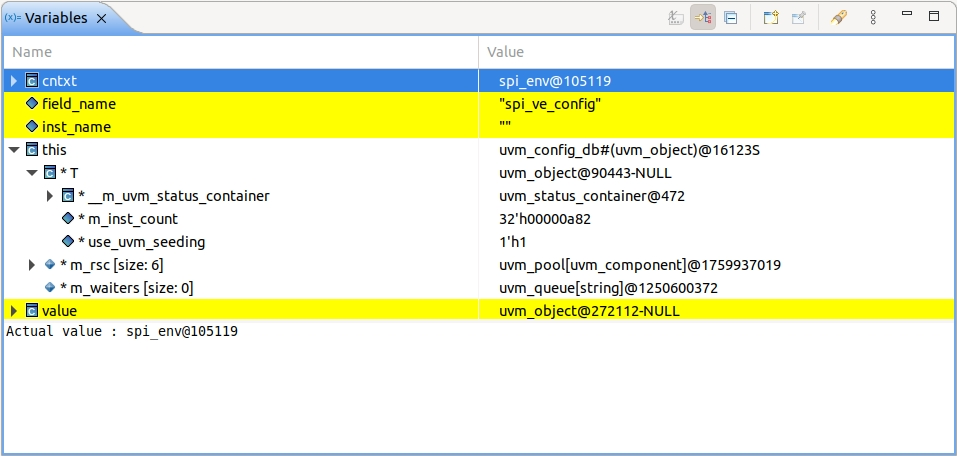Click the Collapse All icon
Screen dimensions: 957x456
[x=731, y=18]
